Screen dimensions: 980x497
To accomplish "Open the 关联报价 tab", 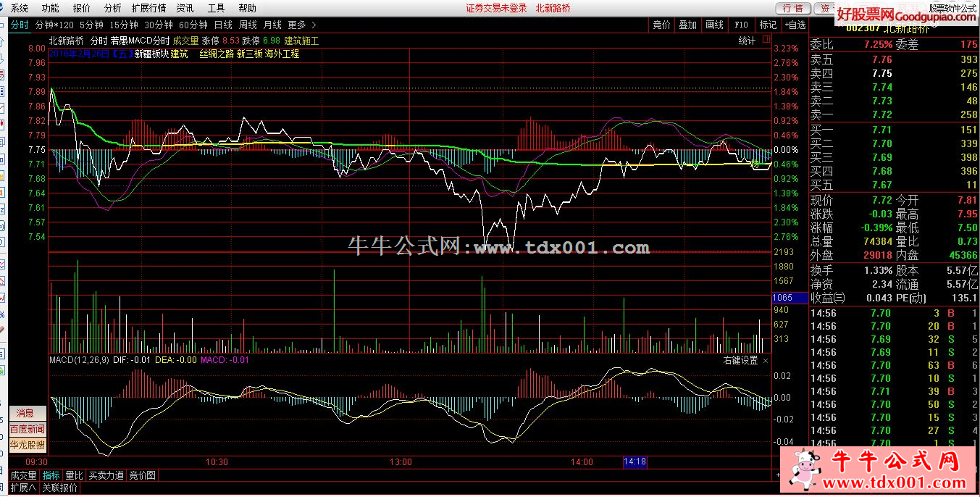I will [x=60, y=488].
